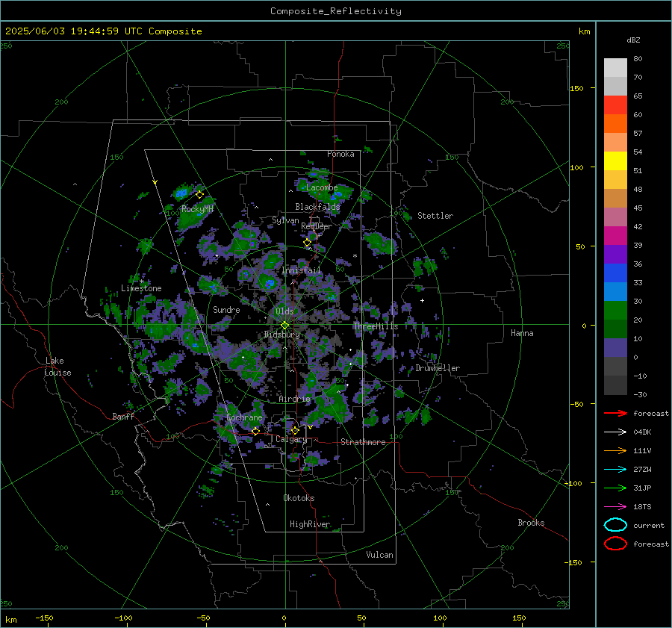Click the yellow diamond marker beside RockyMH

coord(199,195)
